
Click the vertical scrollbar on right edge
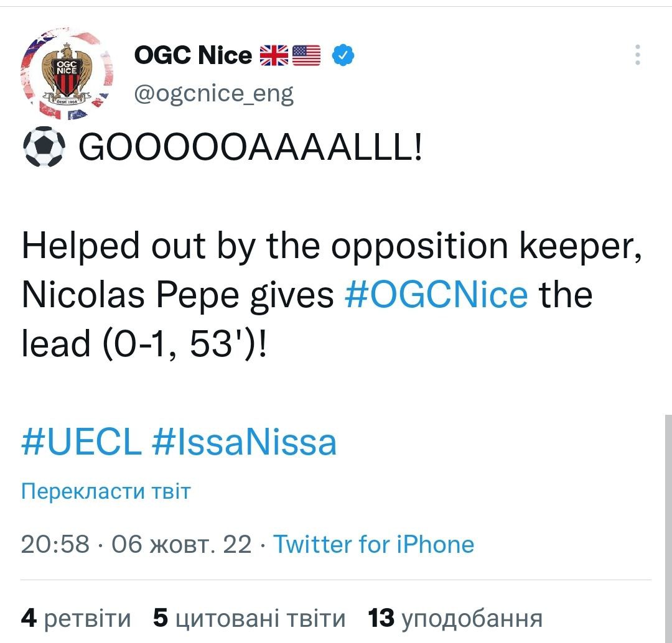point(667,529)
